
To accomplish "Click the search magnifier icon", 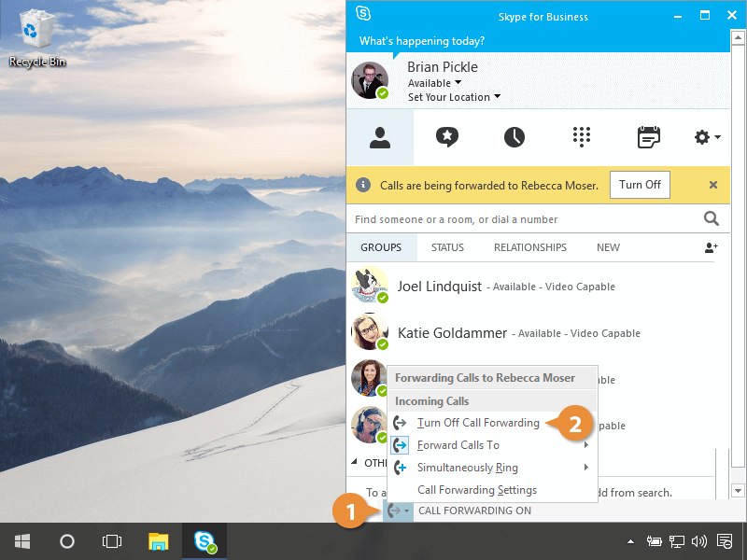I will pos(712,219).
